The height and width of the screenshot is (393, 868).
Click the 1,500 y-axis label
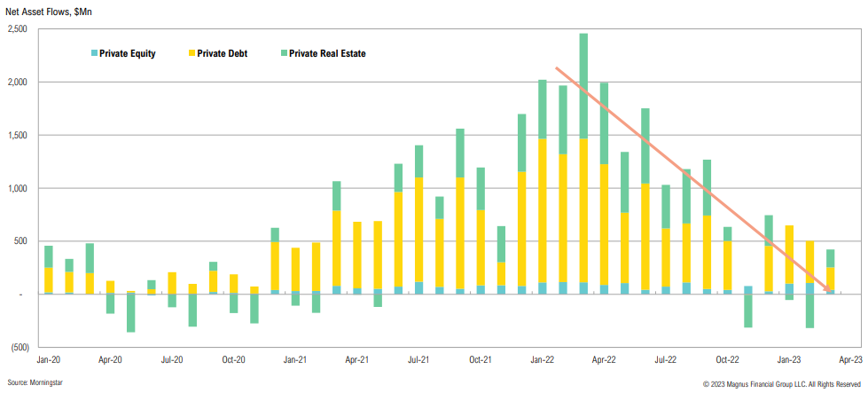tap(19, 135)
